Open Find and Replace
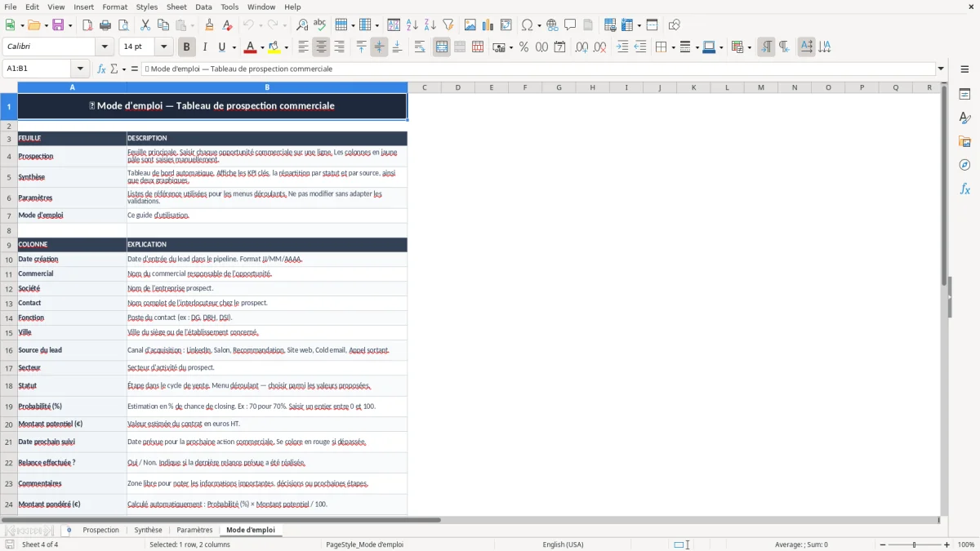Viewport: 980px width, 551px height. tap(302, 25)
